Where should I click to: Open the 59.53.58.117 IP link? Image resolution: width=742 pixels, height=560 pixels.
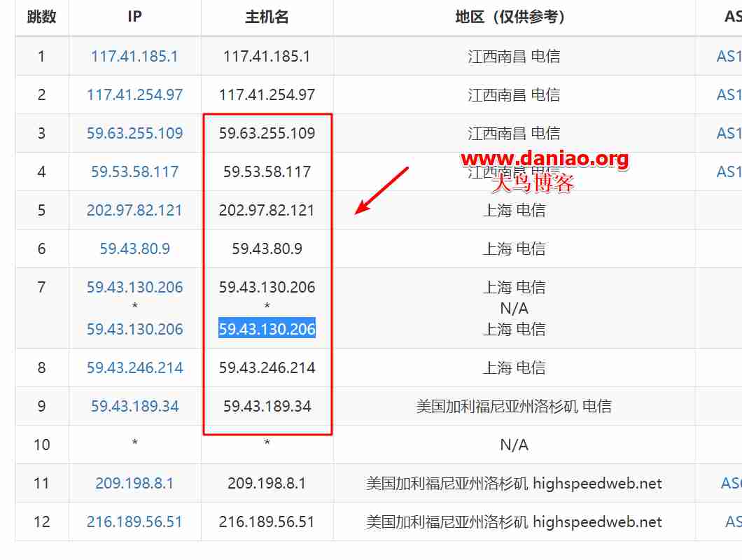pyautogui.click(x=134, y=171)
